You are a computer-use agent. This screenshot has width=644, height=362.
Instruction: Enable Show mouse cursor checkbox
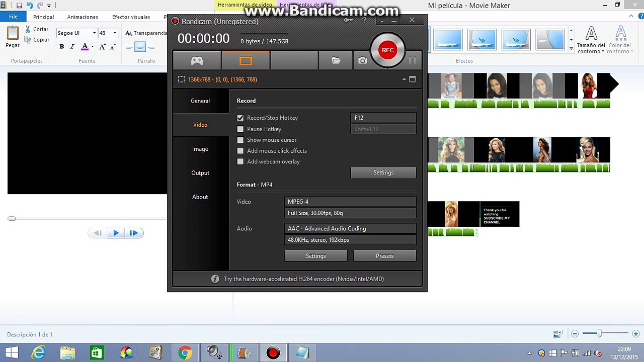(240, 140)
